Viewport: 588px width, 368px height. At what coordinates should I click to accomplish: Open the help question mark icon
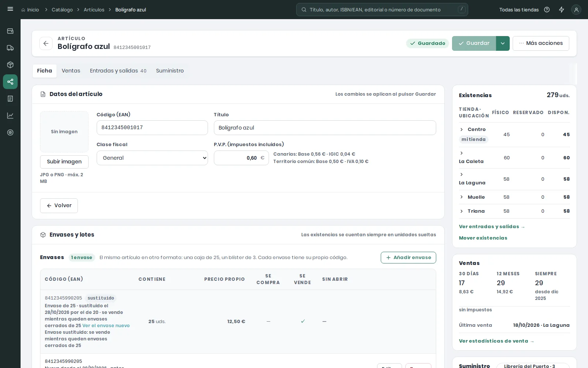(x=547, y=10)
